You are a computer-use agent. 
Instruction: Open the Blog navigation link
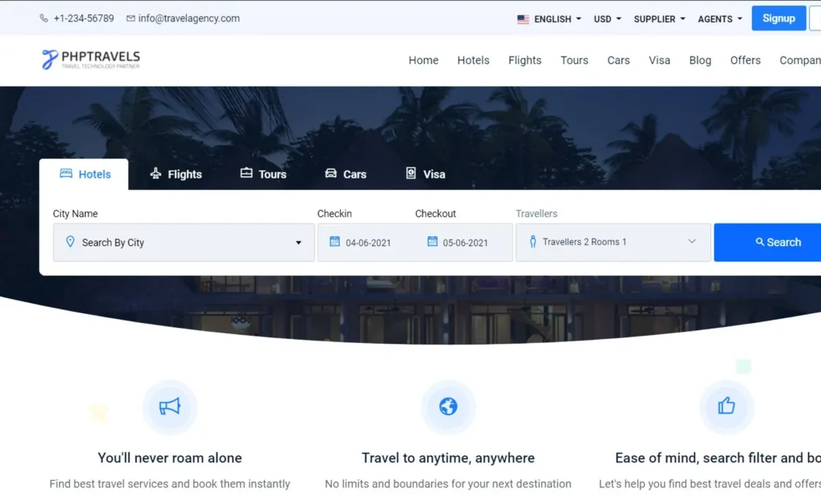(700, 60)
